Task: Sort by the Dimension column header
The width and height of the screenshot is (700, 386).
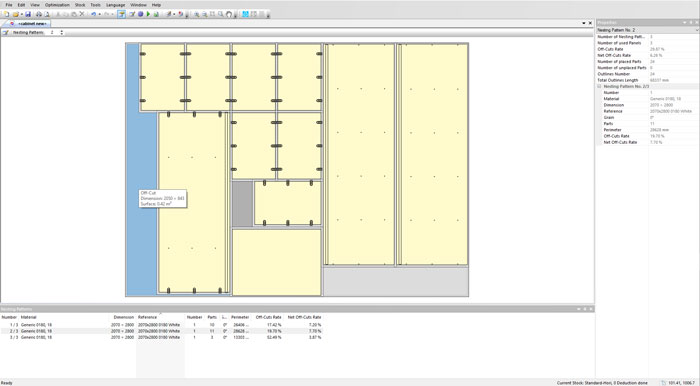Action: [x=124, y=317]
